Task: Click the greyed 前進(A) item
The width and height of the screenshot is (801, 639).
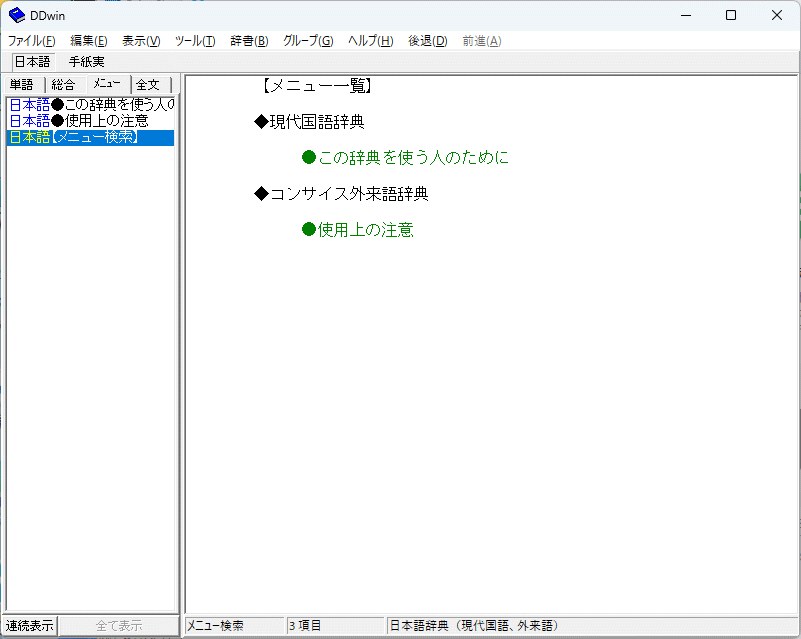Action: 482,41
